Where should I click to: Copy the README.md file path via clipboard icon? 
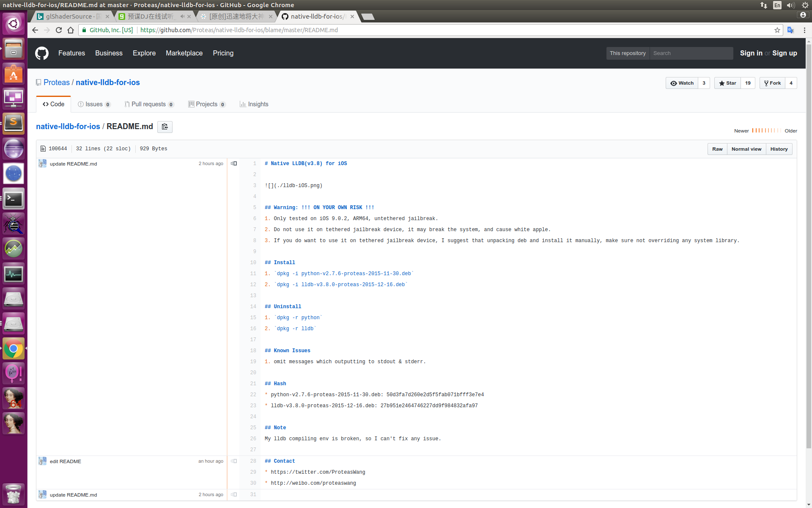coord(165,127)
